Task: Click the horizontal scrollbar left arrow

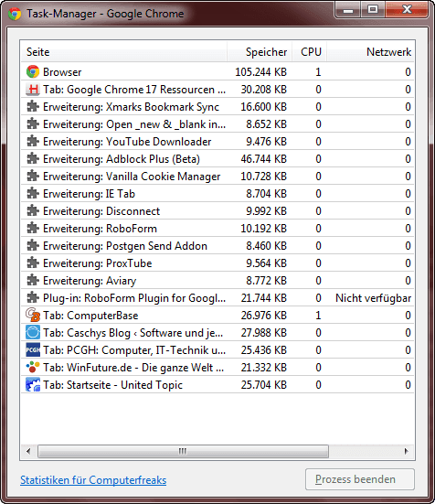Action: [28, 451]
